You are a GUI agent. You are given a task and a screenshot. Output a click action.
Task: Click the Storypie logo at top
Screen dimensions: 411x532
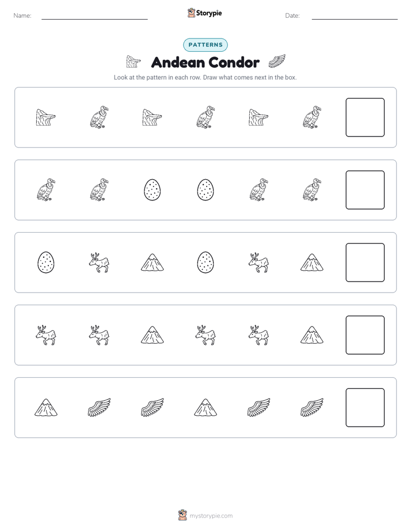pos(205,13)
